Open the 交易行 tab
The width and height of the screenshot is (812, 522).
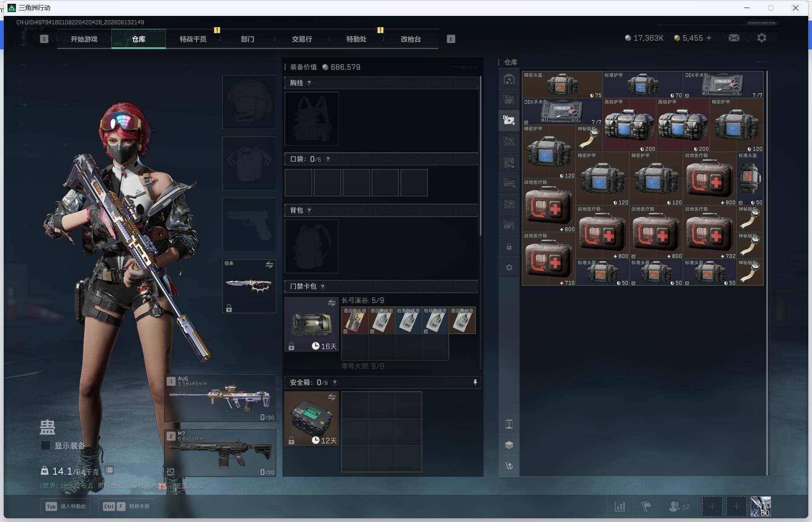pyautogui.click(x=302, y=39)
